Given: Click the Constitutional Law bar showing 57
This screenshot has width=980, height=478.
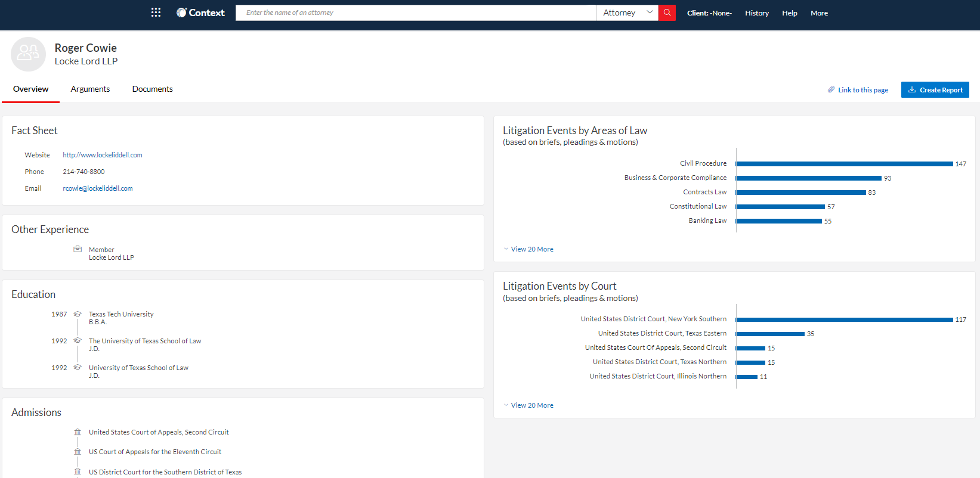Looking at the screenshot, I should coord(781,207).
